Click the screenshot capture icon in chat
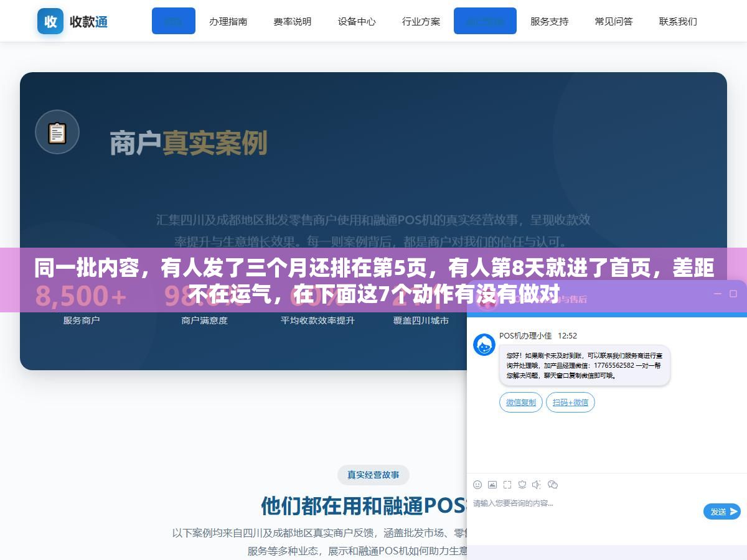 click(507, 485)
